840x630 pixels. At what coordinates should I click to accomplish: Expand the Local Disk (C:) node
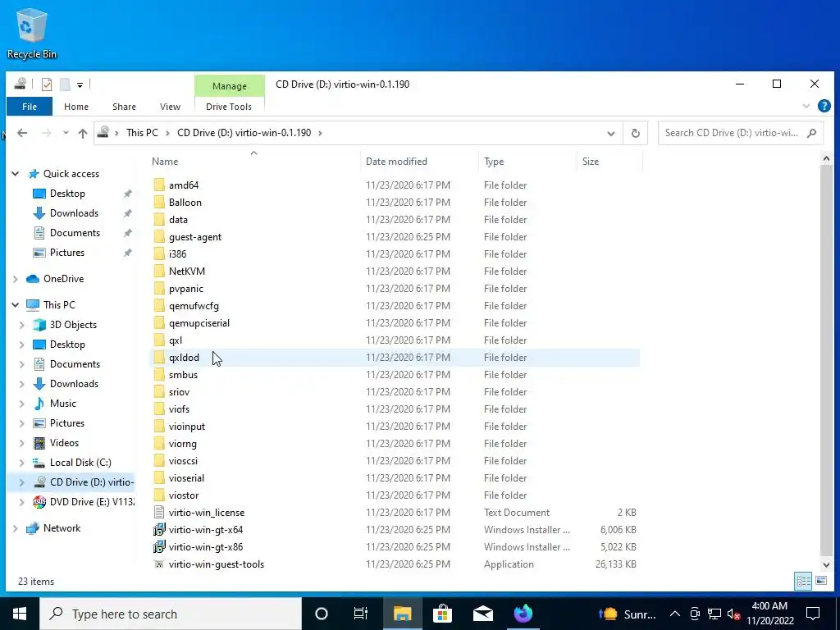click(x=22, y=463)
